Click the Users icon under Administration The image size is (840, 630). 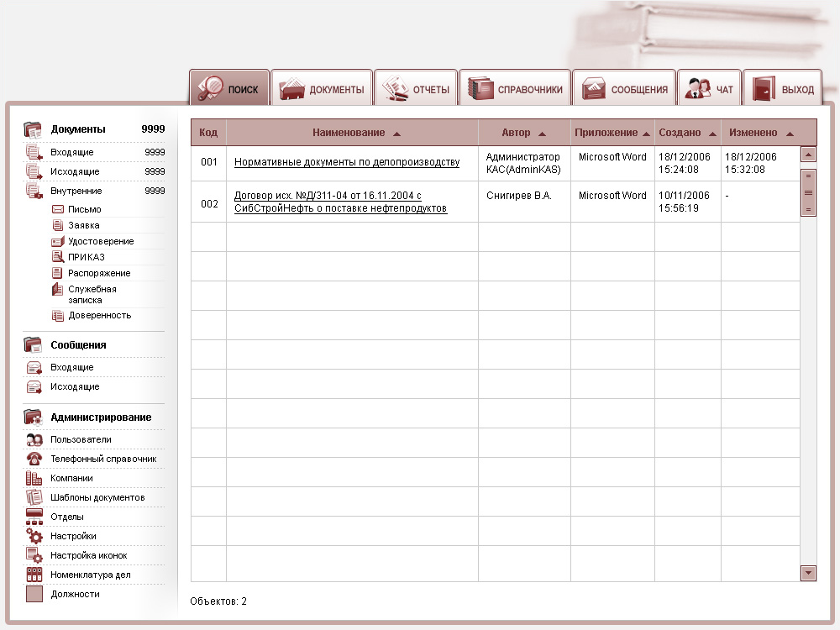click(34, 439)
